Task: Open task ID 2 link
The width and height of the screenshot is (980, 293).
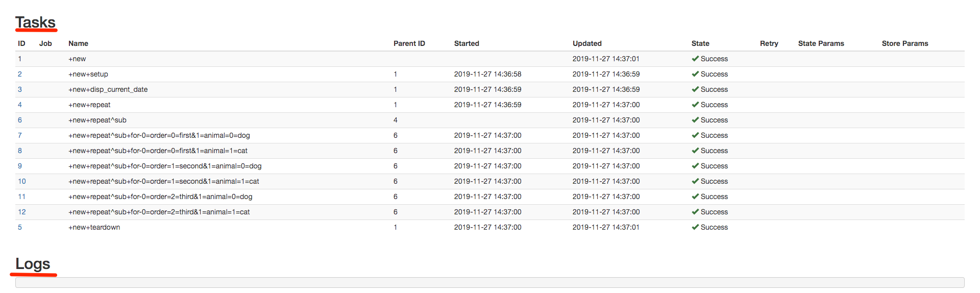Action: [x=20, y=74]
